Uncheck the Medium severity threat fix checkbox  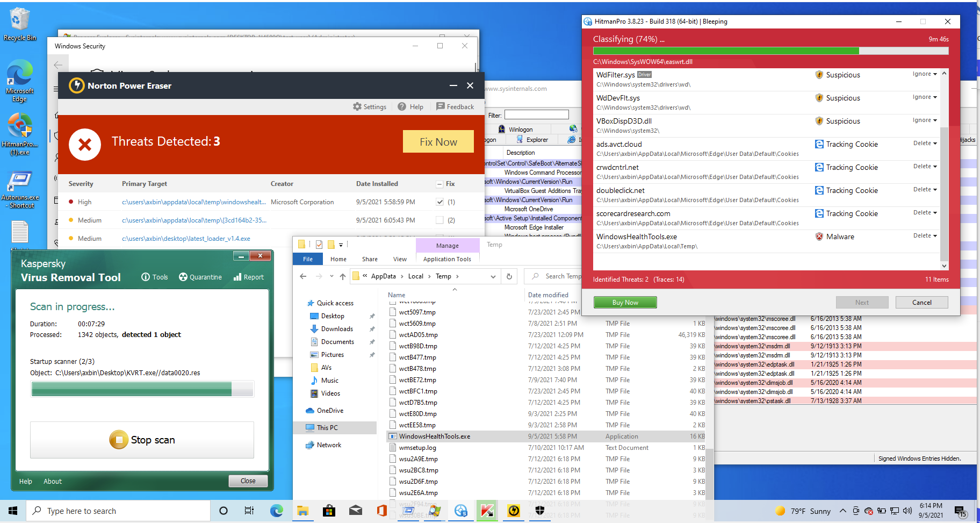pyautogui.click(x=438, y=220)
